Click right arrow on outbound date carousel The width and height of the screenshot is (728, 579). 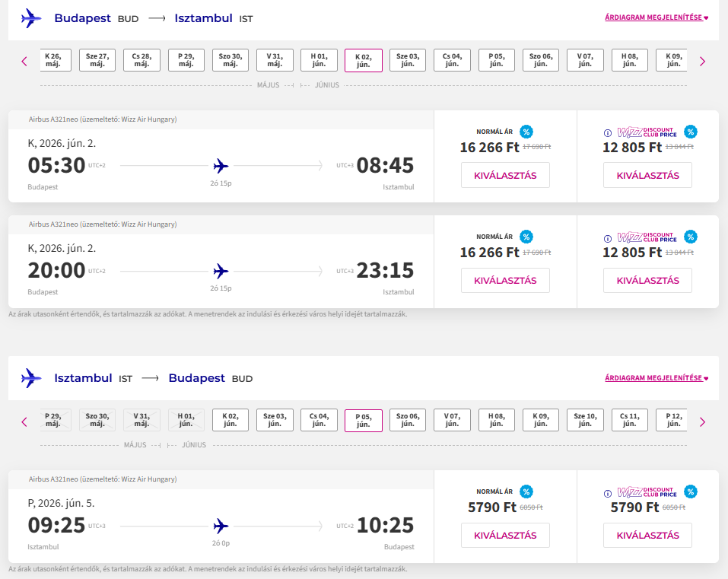[702, 62]
